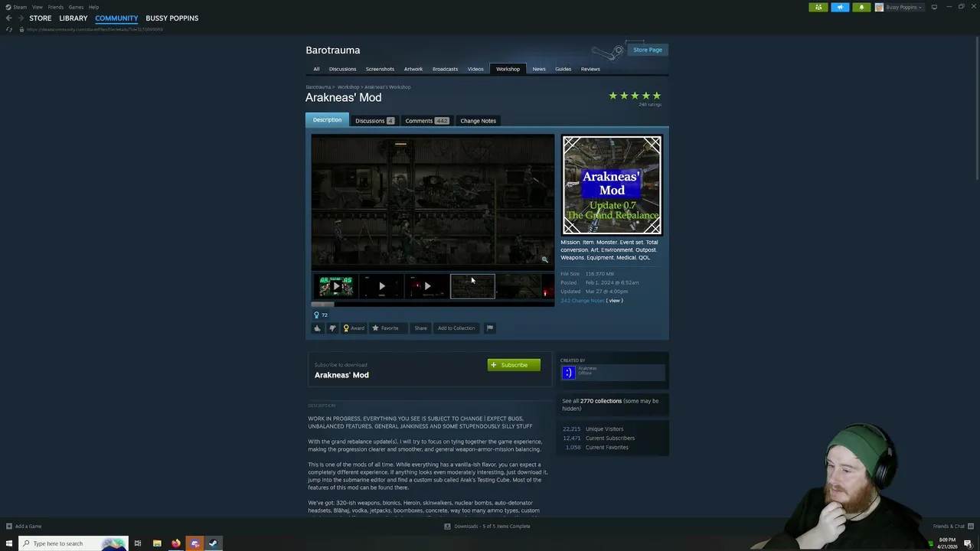Open the Change Notes tab
980x551 pixels.
click(x=479, y=121)
